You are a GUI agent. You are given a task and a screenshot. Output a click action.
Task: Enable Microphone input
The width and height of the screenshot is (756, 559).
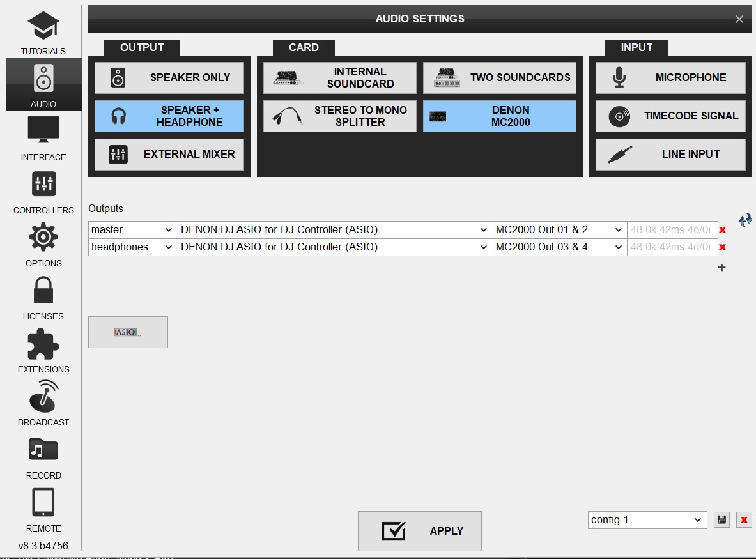click(670, 77)
